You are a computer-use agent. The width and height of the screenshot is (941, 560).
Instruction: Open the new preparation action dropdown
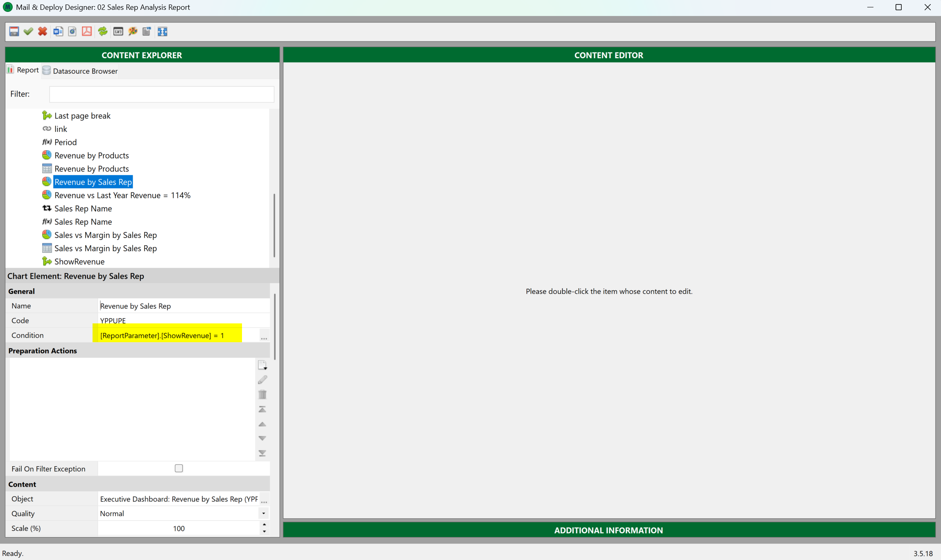262,365
